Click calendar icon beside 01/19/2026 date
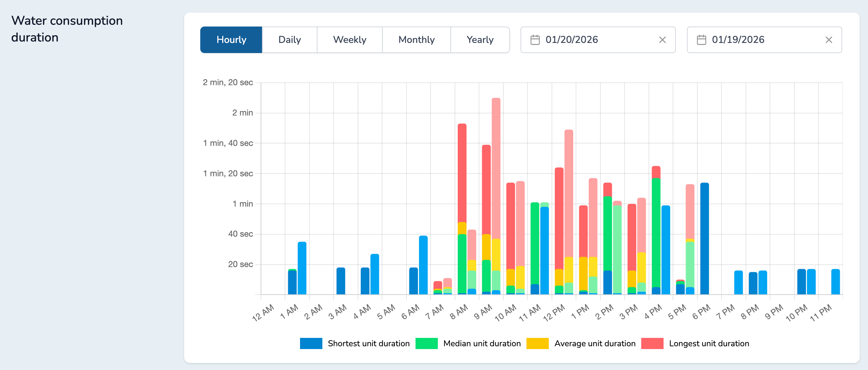Image resolution: width=868 pixels, height=370 pixels. tap(701, 40)
